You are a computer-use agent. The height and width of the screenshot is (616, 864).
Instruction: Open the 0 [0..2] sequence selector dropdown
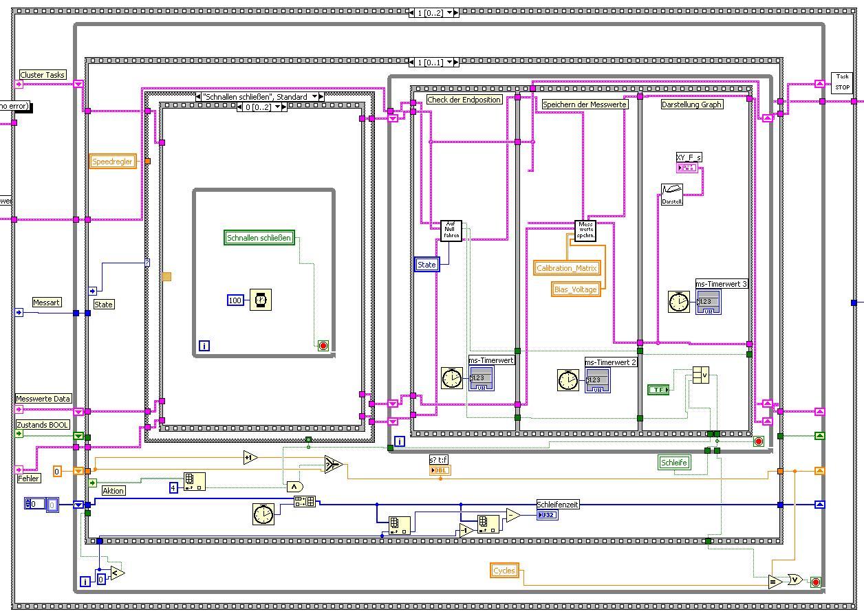tap(277, 107)
